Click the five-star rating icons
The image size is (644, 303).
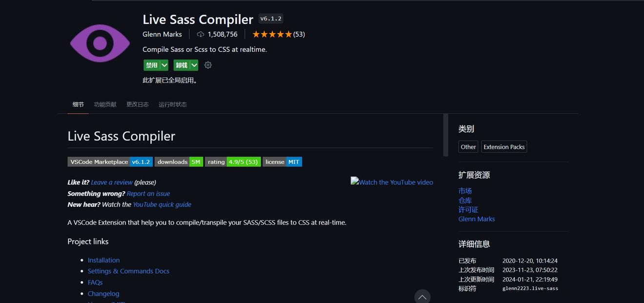pyautogui.click(x=272, y=34)
